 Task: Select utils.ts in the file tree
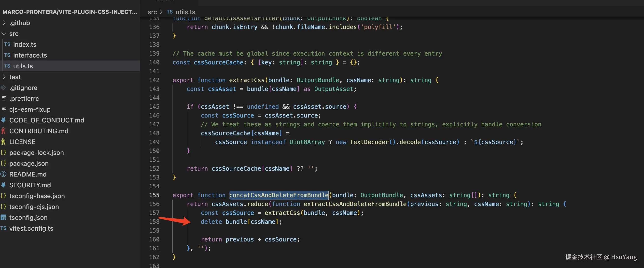coord(23,66)
